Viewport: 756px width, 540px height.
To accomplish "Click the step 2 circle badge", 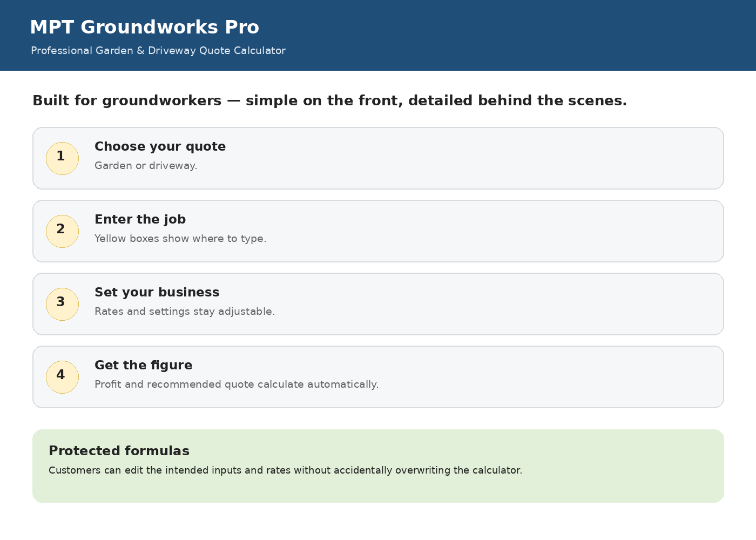I will tap(62, 231).
